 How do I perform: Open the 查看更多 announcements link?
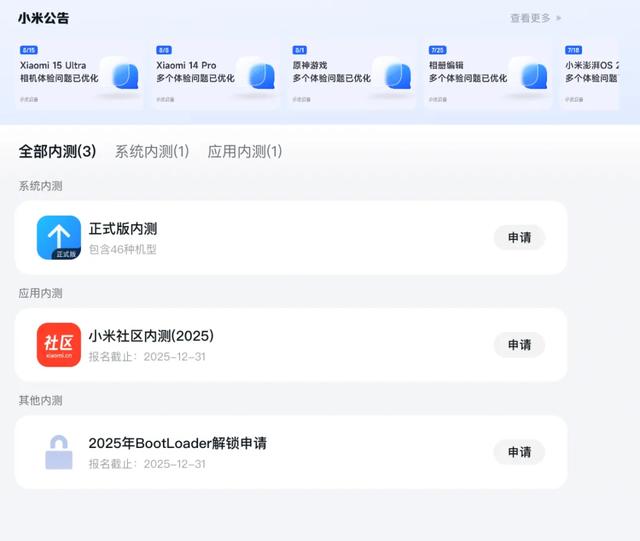pyautogui.click(x=536, y=18)
